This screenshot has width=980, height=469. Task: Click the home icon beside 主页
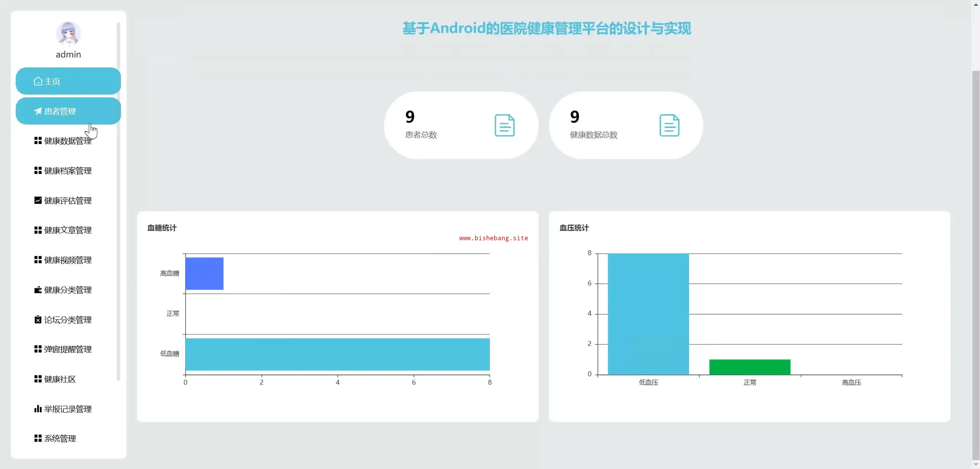38,81
